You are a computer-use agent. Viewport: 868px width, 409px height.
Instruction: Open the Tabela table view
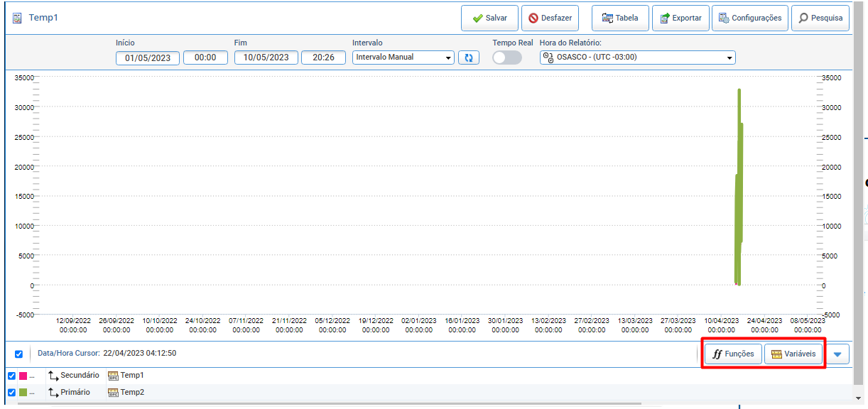coord(620,18)
